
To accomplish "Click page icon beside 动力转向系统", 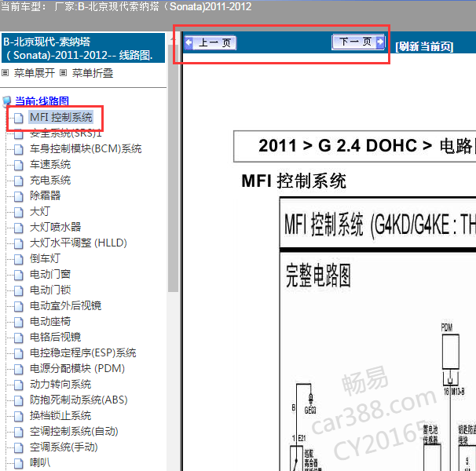I will [x=19, y=385].
